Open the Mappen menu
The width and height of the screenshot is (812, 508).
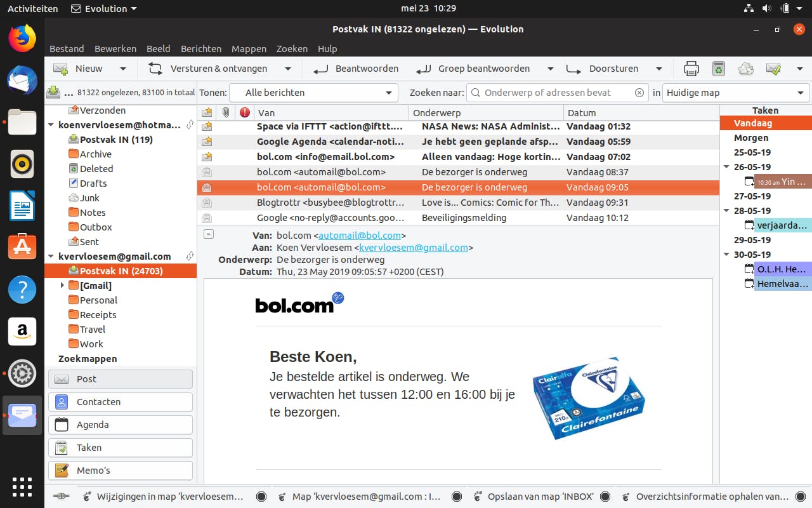click(x=249, y=49)
